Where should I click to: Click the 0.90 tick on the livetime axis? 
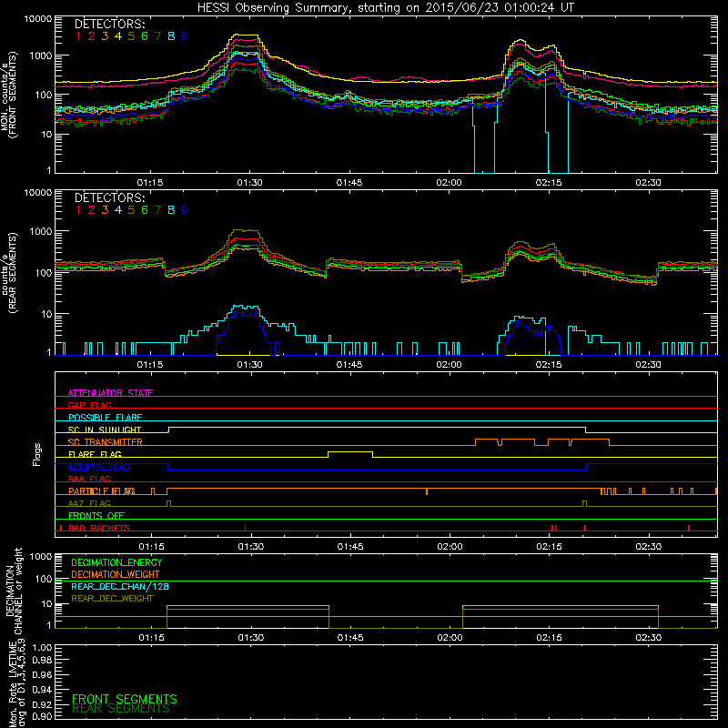click(x=42, y=716)
